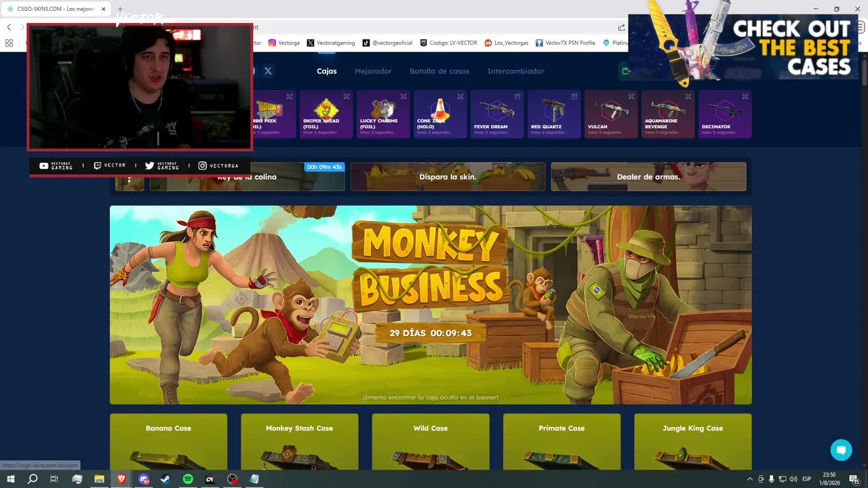868x488 pixels.
Task: Open the taskbar clock showing 23:50
Action: tap(829, 479)
